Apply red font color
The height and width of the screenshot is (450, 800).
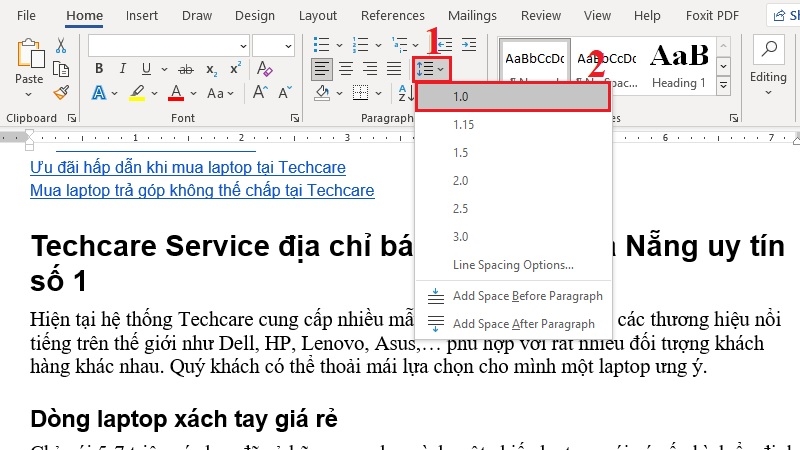coord(176,93)
